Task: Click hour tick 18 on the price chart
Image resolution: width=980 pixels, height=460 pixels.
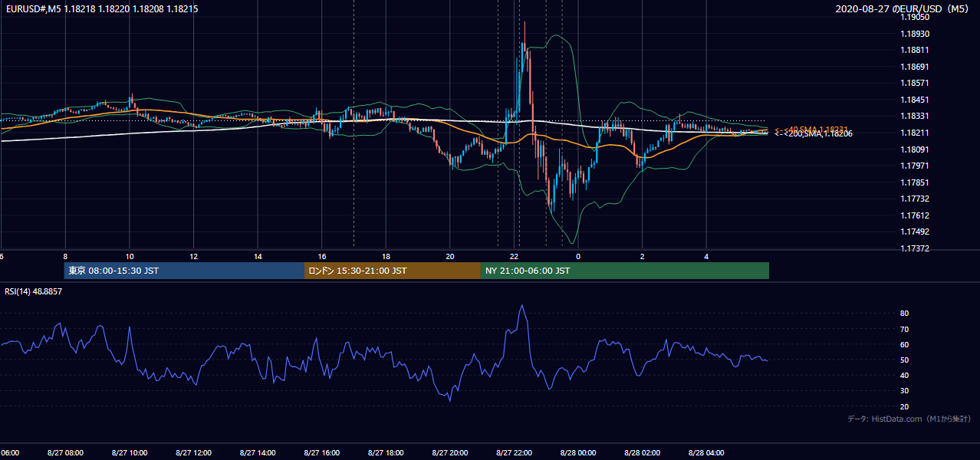Action: tap(386, 256)
